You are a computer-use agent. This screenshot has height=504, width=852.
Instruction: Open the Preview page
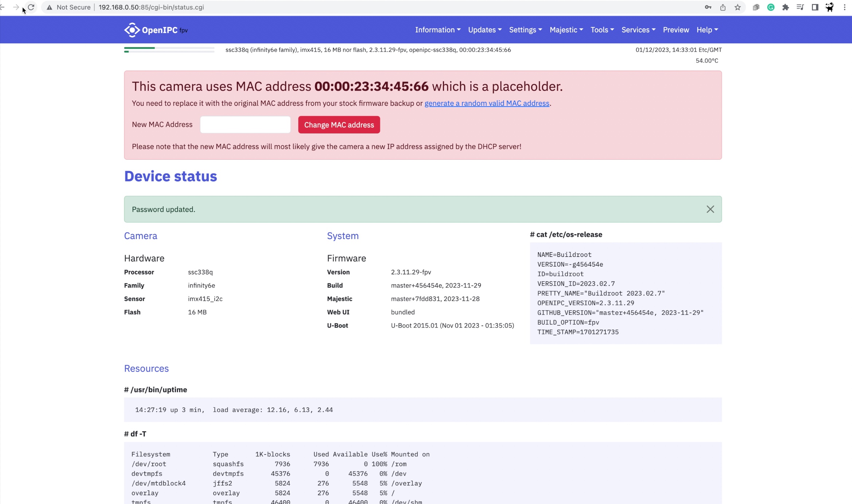click(x=676, y=30)
